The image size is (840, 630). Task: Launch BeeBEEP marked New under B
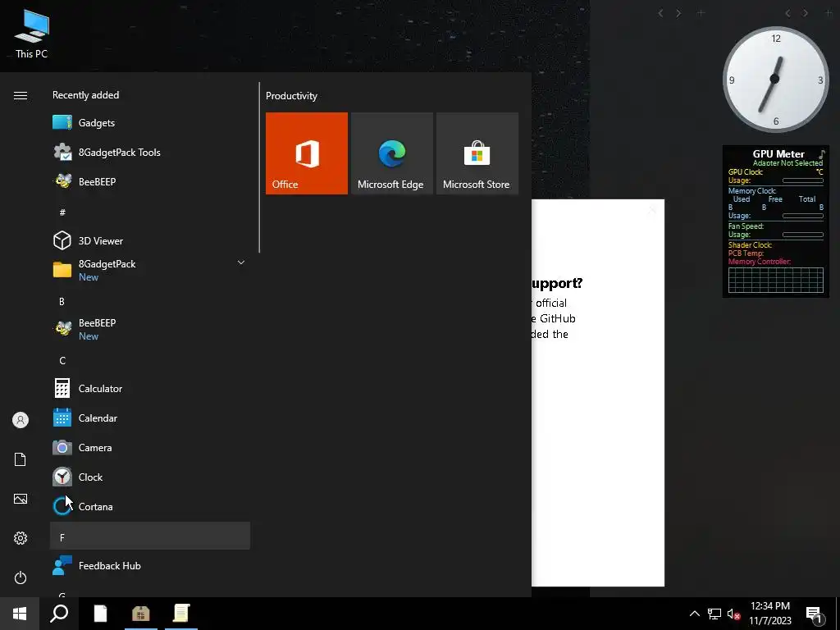(150, 329)
